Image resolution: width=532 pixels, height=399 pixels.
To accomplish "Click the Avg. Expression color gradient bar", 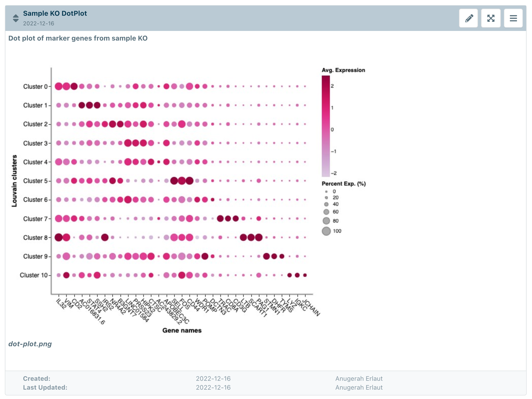I will pyautogui.click(x=326, y=126).
